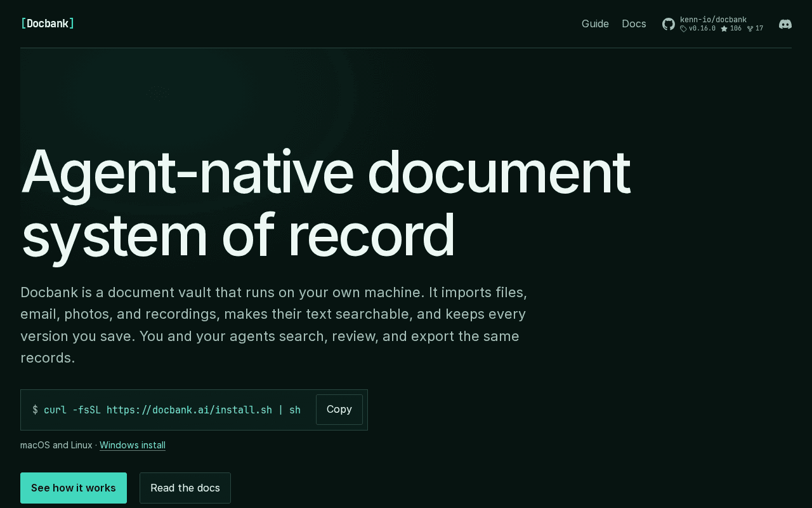The height and width of the screenshot is (508, 812).
Task: Click the star icon beside 106
Action: (x=724, y=29)
